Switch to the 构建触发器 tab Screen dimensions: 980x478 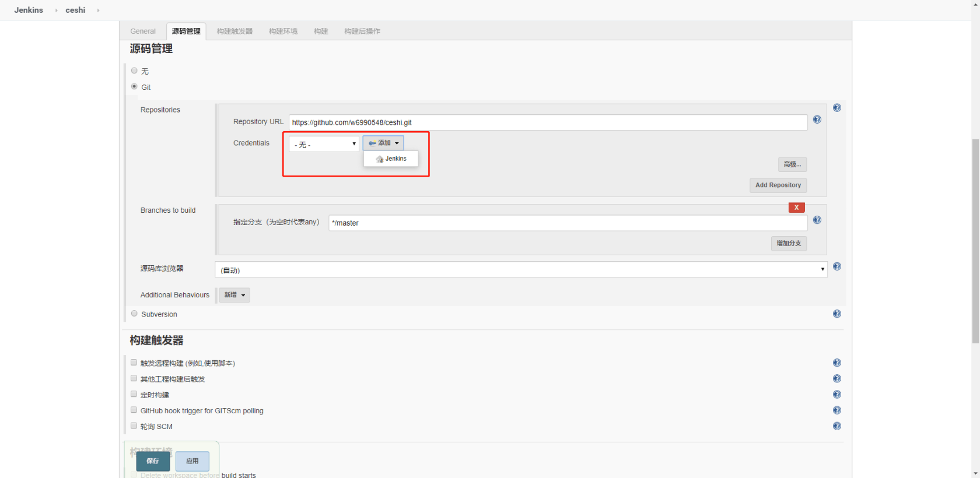[x=235, y=31]
